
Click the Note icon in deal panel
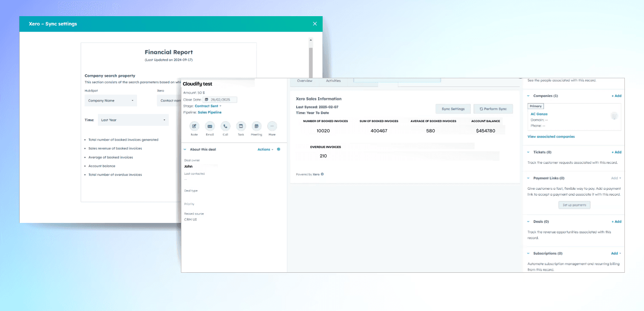click(x=195, y=126)
